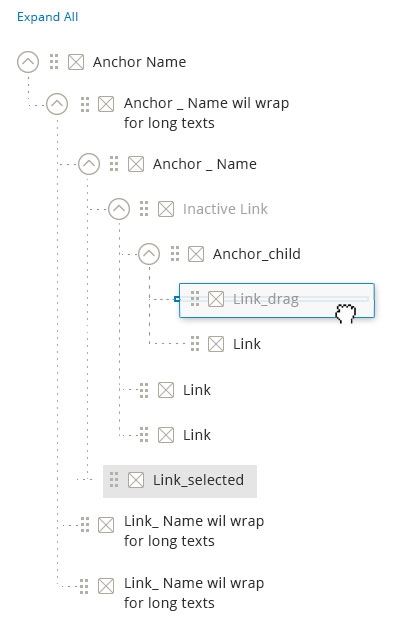394x641 pixels.
Task: Click the crossed box icon next to Anchor_child
Action: point(196,254)
